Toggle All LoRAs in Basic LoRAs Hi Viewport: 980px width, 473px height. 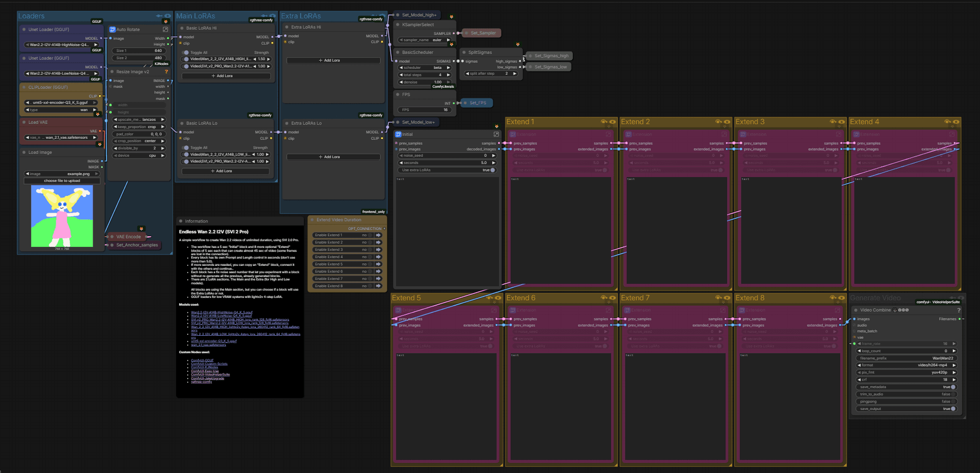(x=186, y=53)
